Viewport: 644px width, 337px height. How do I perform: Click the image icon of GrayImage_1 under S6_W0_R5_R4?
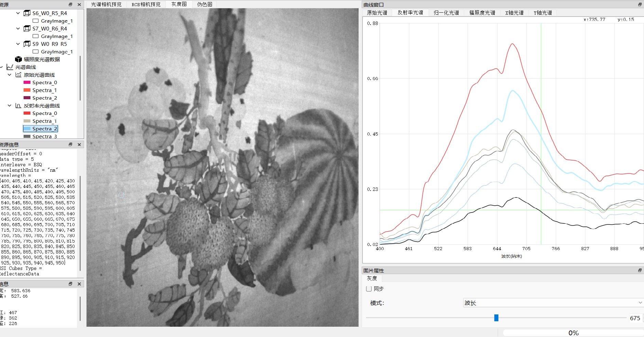[36, 21]
